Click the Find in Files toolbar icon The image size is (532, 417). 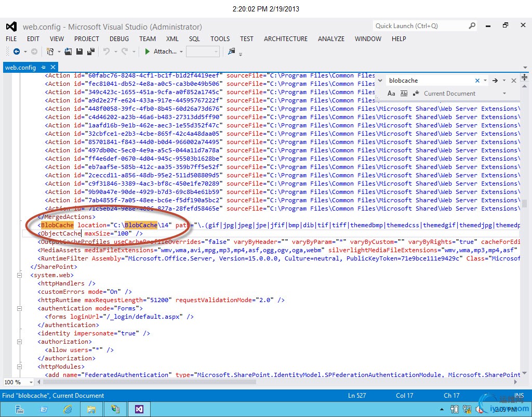pyautogui.click(x=232, y=51)
